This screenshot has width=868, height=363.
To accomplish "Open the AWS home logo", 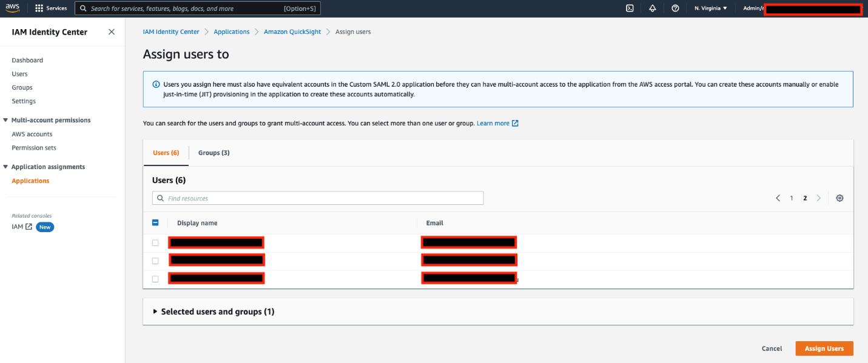I will 13,8.
